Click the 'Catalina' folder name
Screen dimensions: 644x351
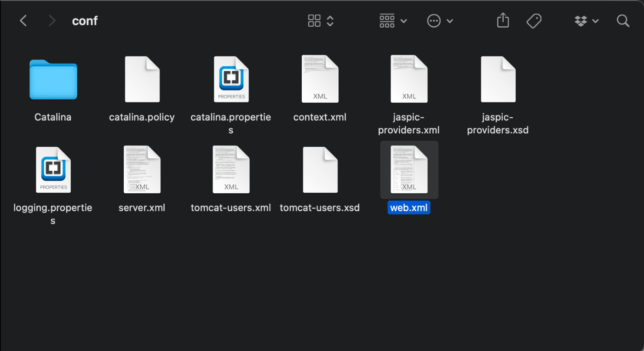coord(53,117)
